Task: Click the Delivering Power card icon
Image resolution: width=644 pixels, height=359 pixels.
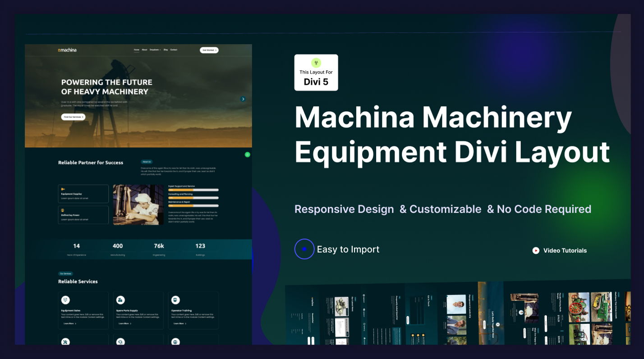Action: pos(63,210)
